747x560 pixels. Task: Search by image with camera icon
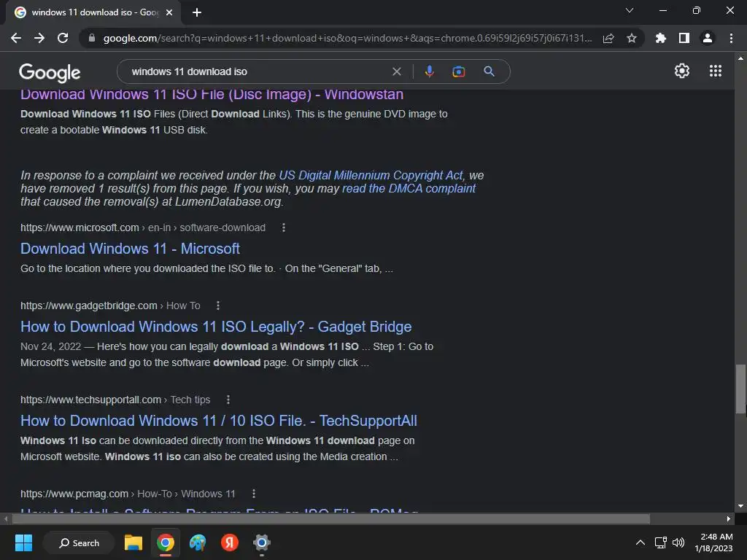[458, 71]
